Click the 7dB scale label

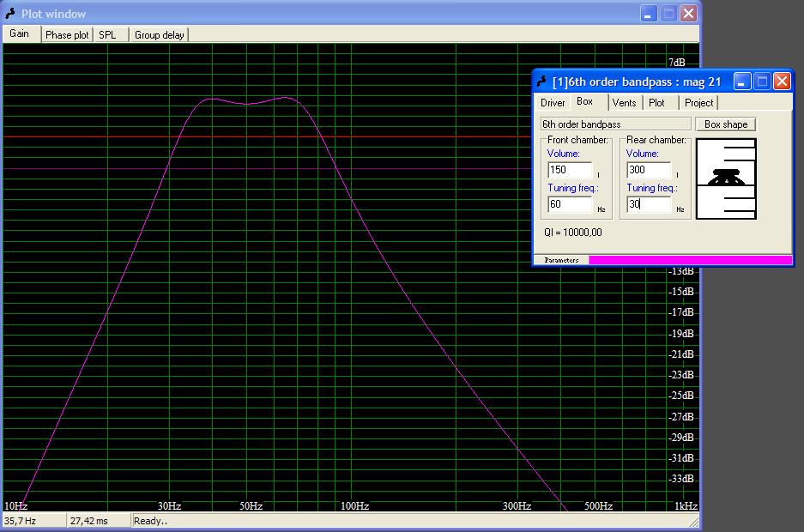tap(677, 63)
